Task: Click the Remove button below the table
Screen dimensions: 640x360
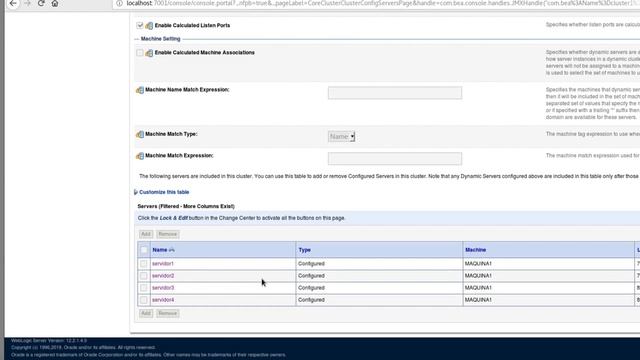Action: (x=168, y=313)
